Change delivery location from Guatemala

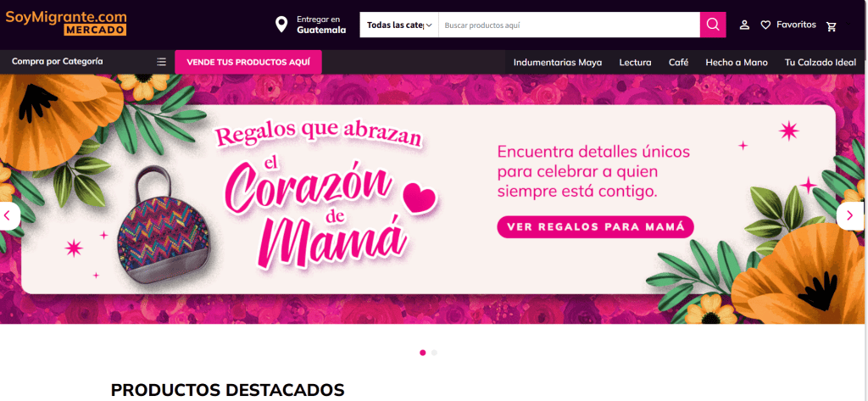coord(321,25)
